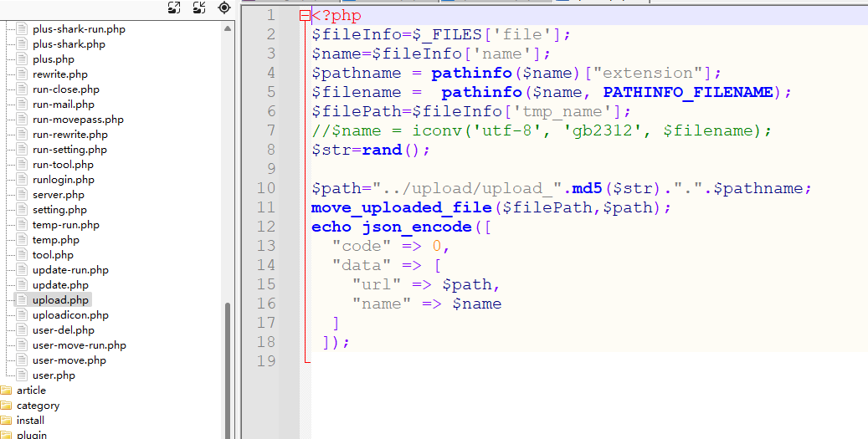Open setting.php file
The height and width of the screenshot is (439, 868).
tap(59, 210)
